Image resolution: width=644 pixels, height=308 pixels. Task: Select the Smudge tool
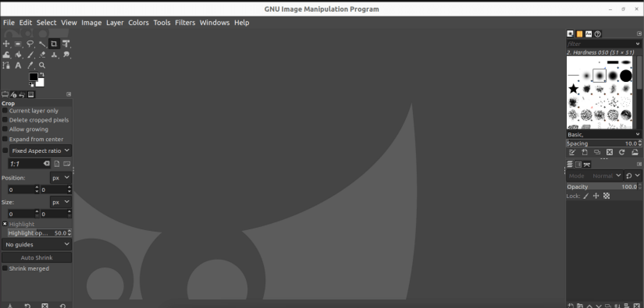tap(66, 55)
